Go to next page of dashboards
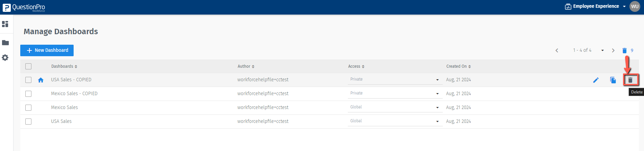This screenshot has width=644, height=151. click(x=613, y=50)
